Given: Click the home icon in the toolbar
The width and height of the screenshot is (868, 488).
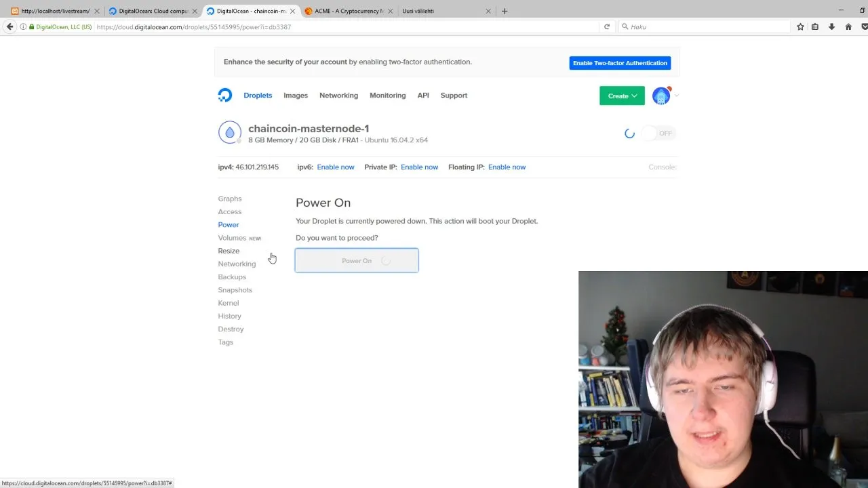Looking at the screenshot, I should tap(848, 27).
